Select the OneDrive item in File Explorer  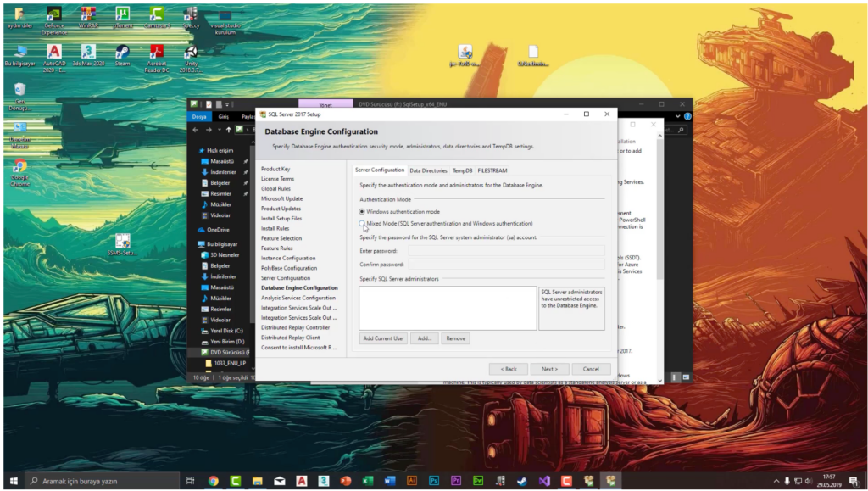pyautogui.click(x=217, y=229)
